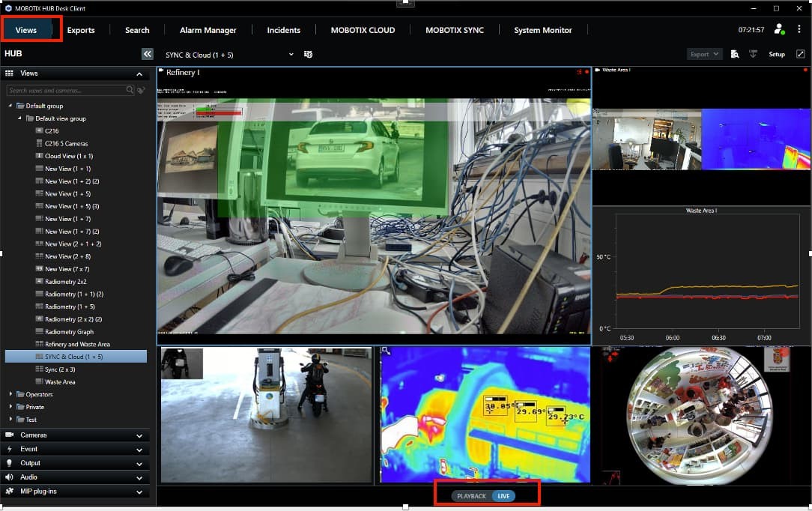Viewport: 812px width, 511px height.
Task: Expand the Cameras panel
Action: coord(139,436)
